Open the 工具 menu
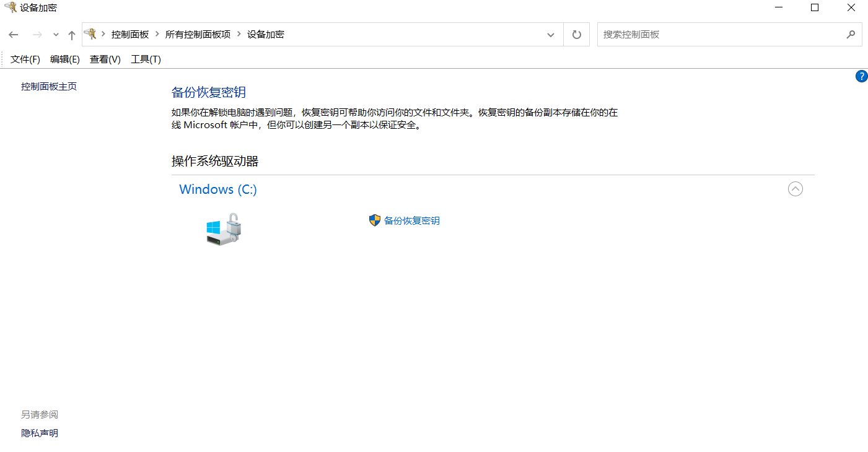Image resolution: width=868 pixels, height=452 pixels. click(x=145, y=59)
